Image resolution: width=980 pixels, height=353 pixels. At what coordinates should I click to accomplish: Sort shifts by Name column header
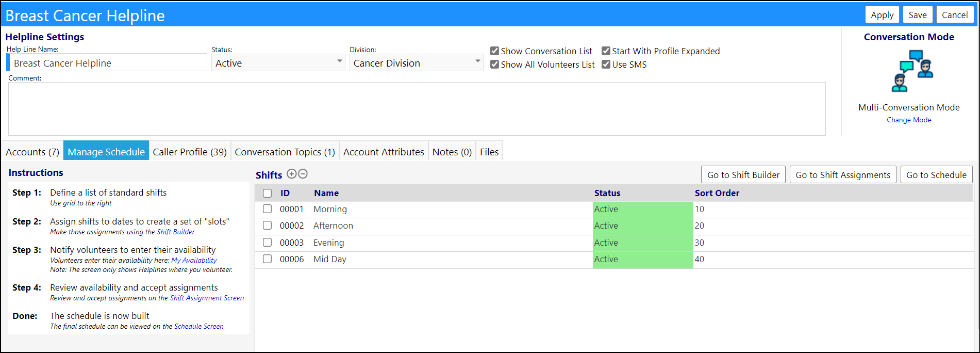326,193
